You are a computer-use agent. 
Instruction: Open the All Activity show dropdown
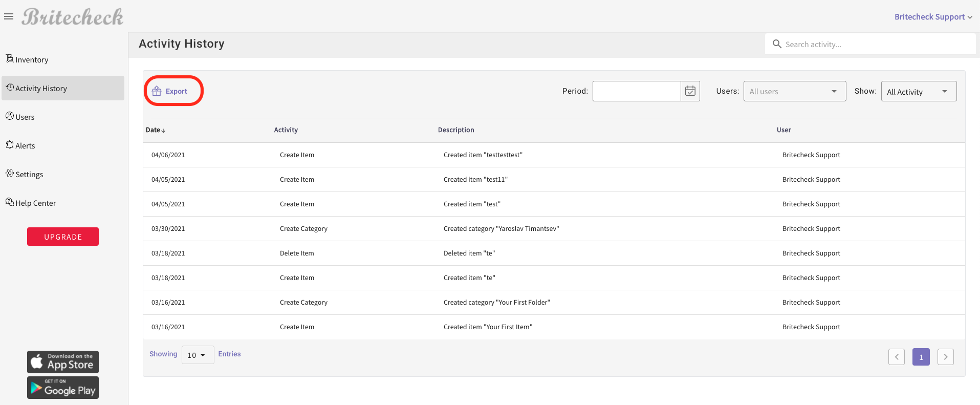pyautogui.click(x=919, y=91)
